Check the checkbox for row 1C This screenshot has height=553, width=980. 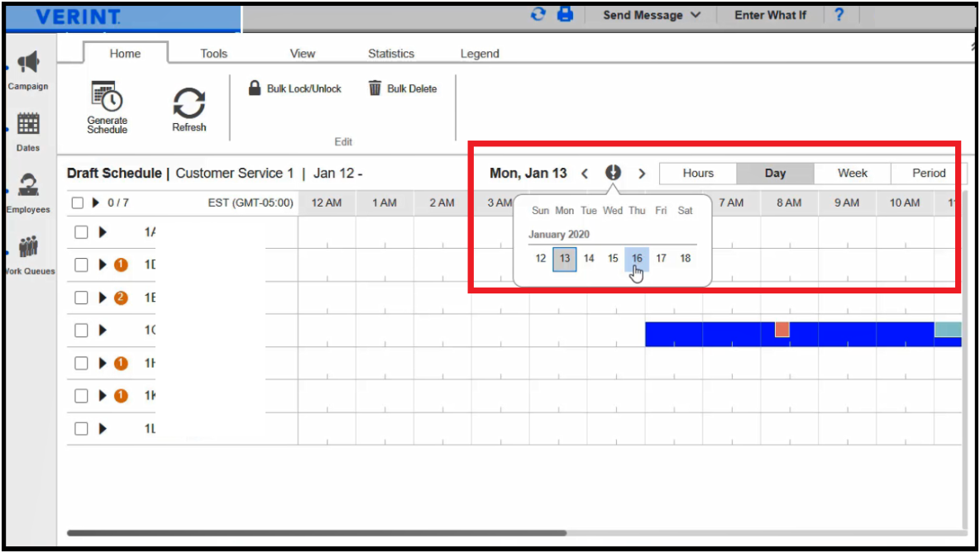[x=81, y=330]
